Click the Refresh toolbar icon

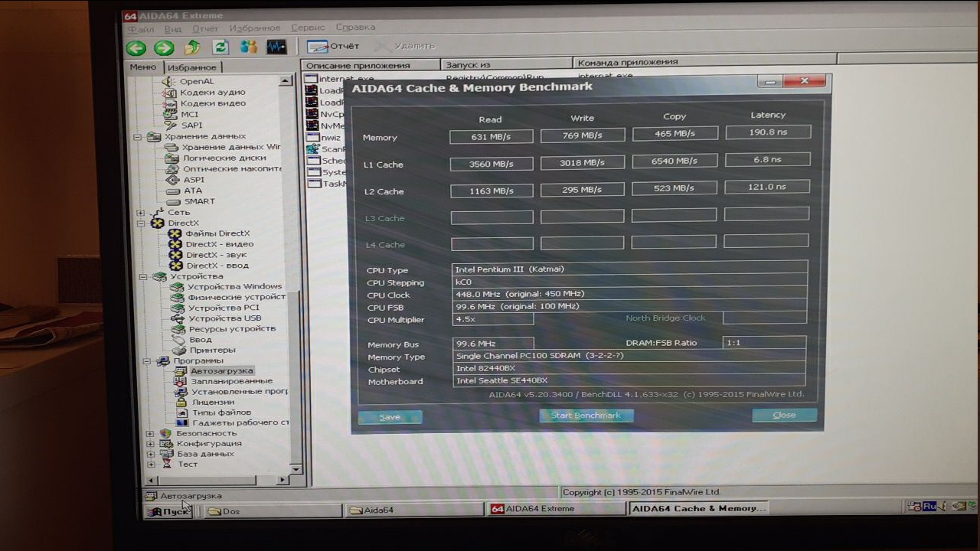click(220, 47)
